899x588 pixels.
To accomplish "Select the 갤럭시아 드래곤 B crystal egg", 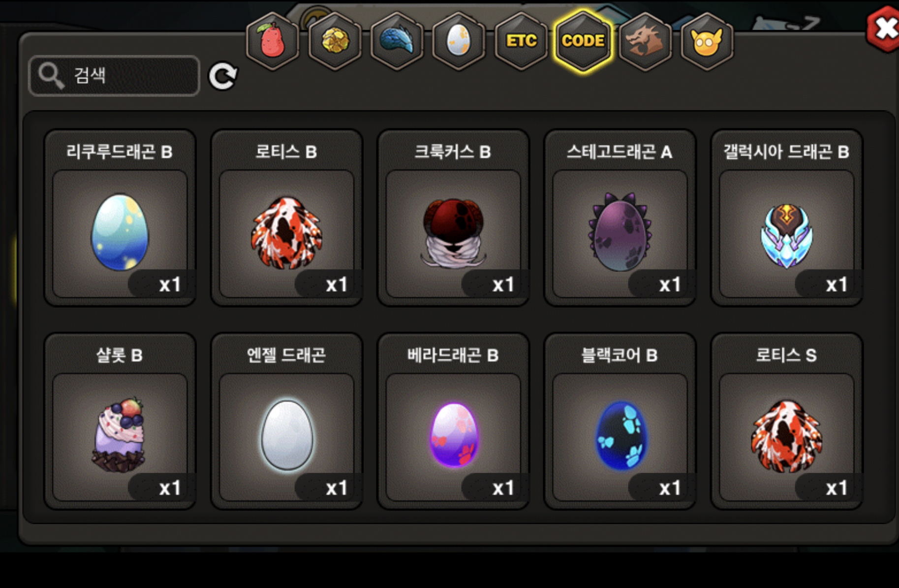I will pos(787,218).
